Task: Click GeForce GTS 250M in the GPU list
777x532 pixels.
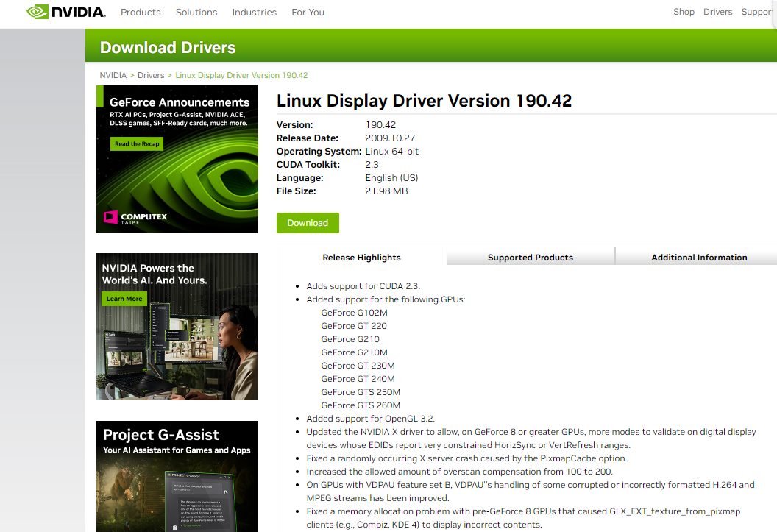Action: (361, 392)
